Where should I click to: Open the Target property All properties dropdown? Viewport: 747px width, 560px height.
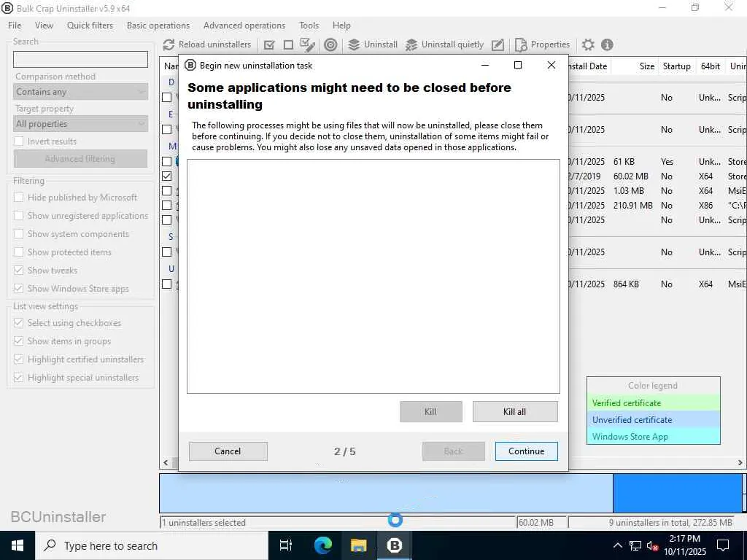tap(81, 124)
